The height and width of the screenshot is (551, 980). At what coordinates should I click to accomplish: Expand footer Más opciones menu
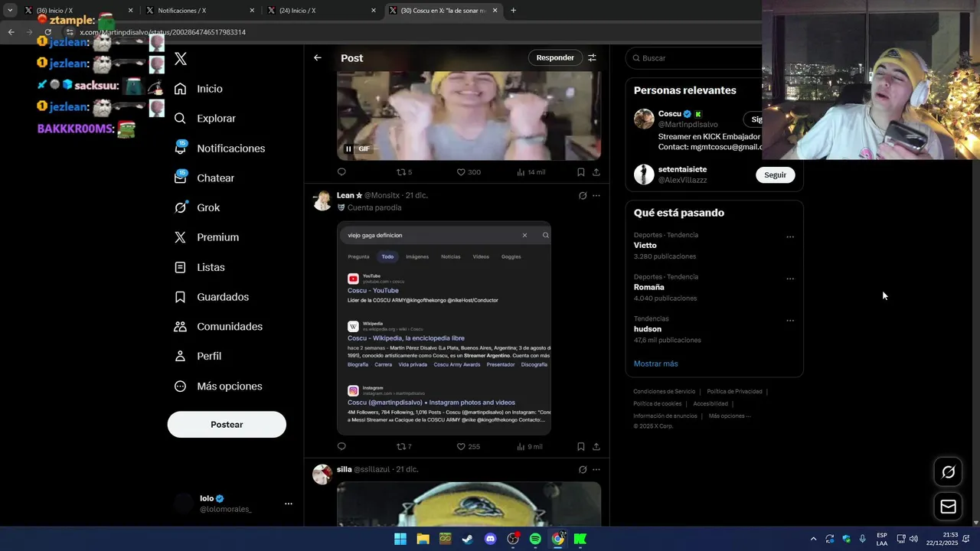click(x=730, y=416)
